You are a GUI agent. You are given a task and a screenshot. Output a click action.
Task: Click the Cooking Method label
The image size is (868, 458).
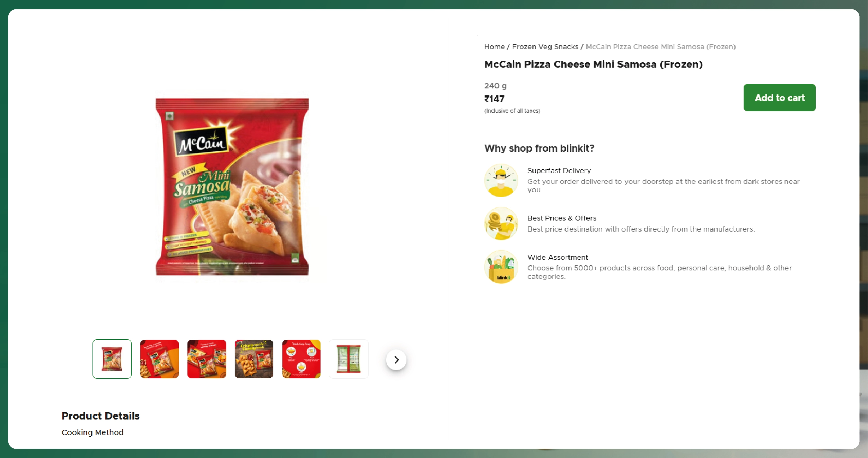pyautogui.click(x=93, y=432)
